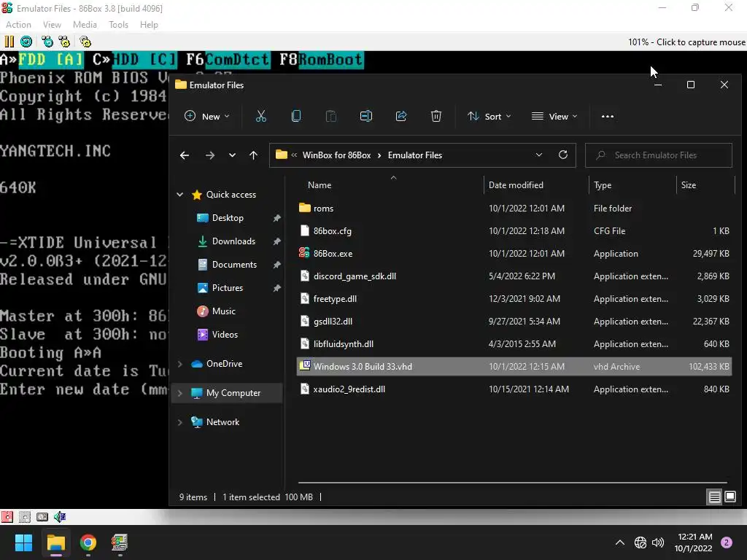The height and width of the screenshot is (560, 747).
Task: Select the 86Box.exe application
Action: (x=514, y=253)
